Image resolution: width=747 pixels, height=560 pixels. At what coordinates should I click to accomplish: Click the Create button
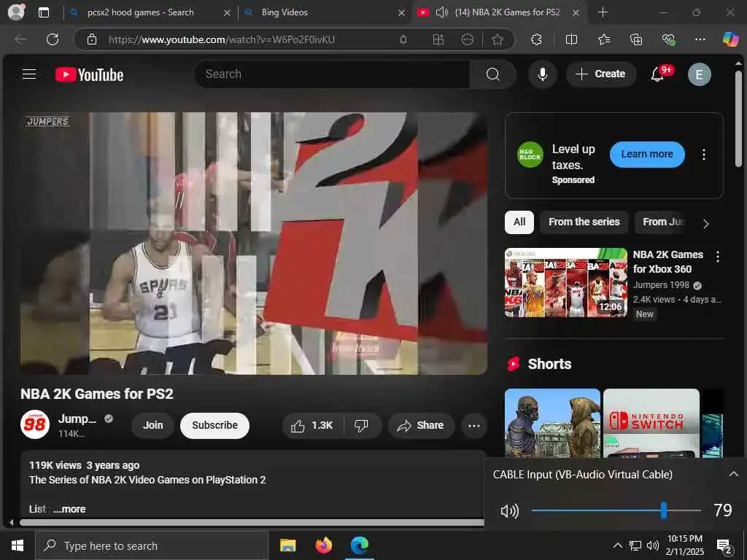601,74
